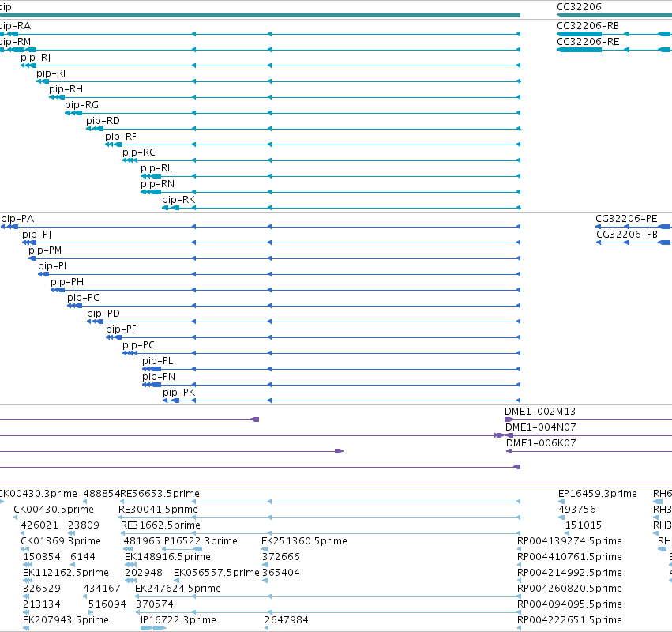Click EK207943.5prime EST label
Screen dimensions: 672x632
click(66, 620)
